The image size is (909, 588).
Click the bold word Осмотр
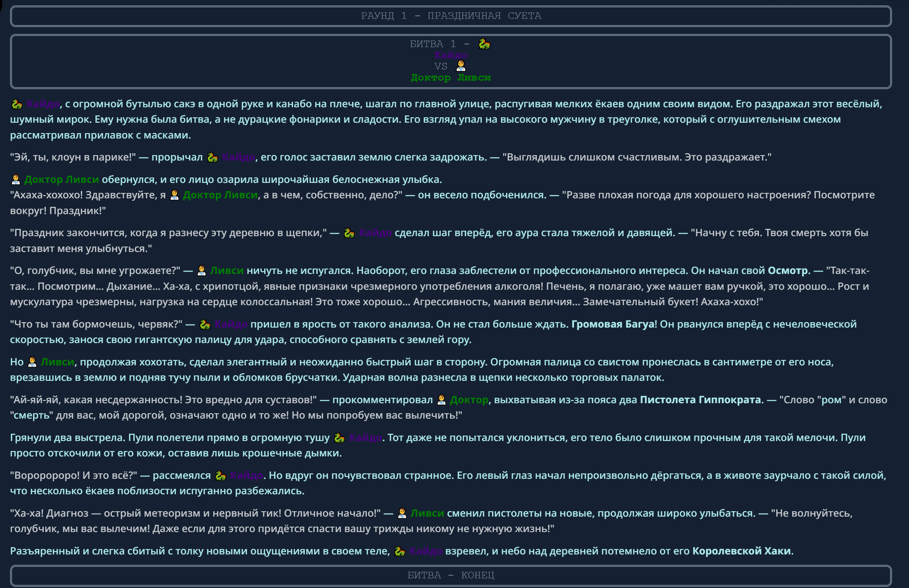click(x=788, y=271)
